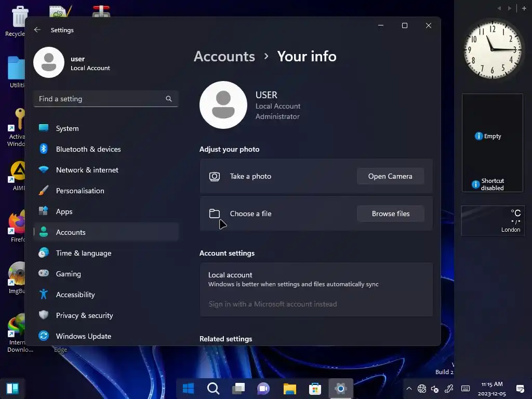Open System settings category
This screenshot has height=399, width=532.
pyautogui.click(x=106, y=128)
